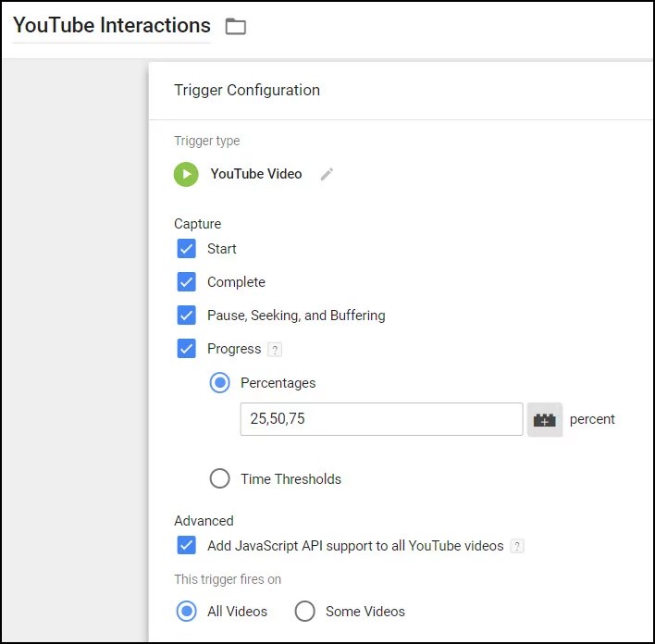Screen dimensions: 655x644
Task: Uncheck Add JavaScript API support checkbox
Action: point(186,545)
